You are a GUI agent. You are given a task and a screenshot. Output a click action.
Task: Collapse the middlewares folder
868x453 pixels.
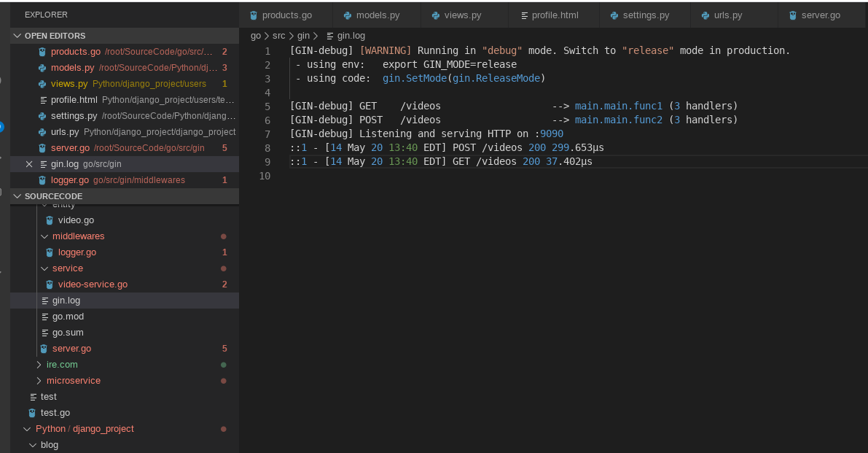click(45, 236)
